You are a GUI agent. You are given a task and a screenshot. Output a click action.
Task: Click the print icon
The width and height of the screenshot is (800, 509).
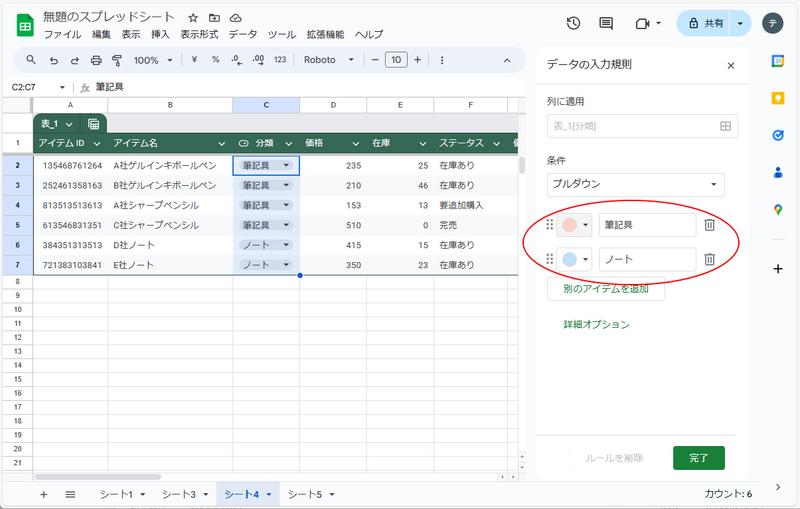tap(96, 60)
